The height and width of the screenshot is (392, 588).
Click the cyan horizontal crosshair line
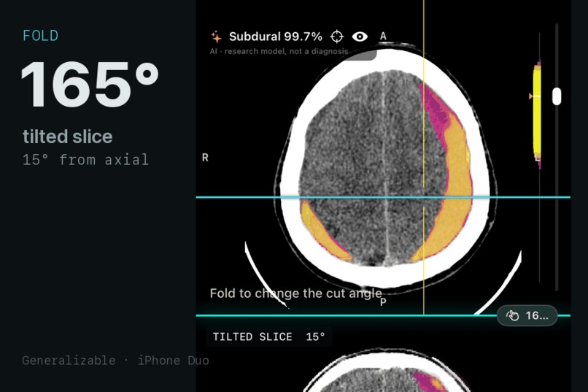click(x=383, y=197)
